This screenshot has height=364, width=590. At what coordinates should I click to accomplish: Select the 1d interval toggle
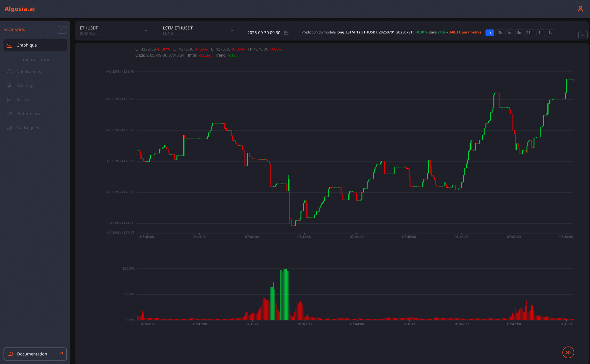[550, 33]
